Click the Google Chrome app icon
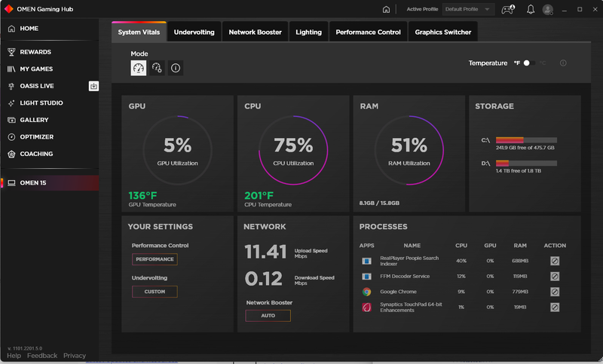 [x=366, y=292]
